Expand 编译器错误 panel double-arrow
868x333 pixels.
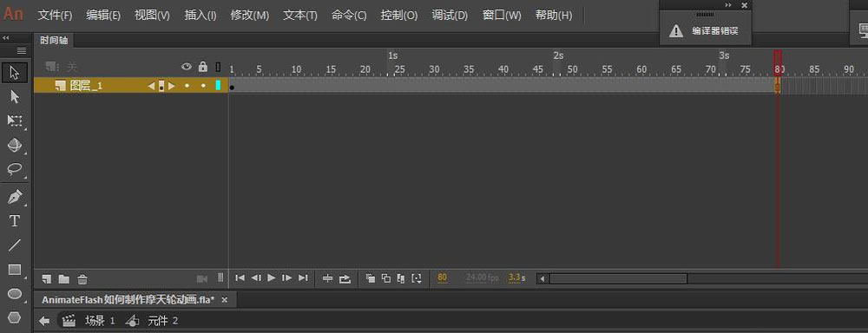728,5
